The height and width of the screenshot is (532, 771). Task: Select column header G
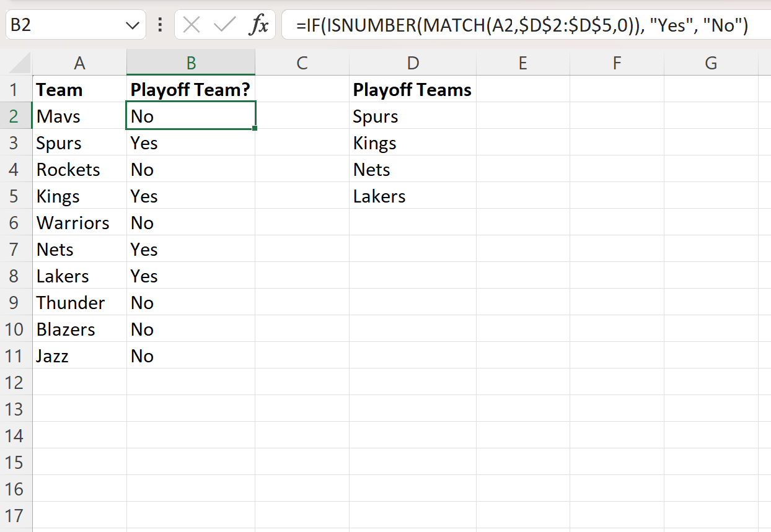(x=711, y=63)
